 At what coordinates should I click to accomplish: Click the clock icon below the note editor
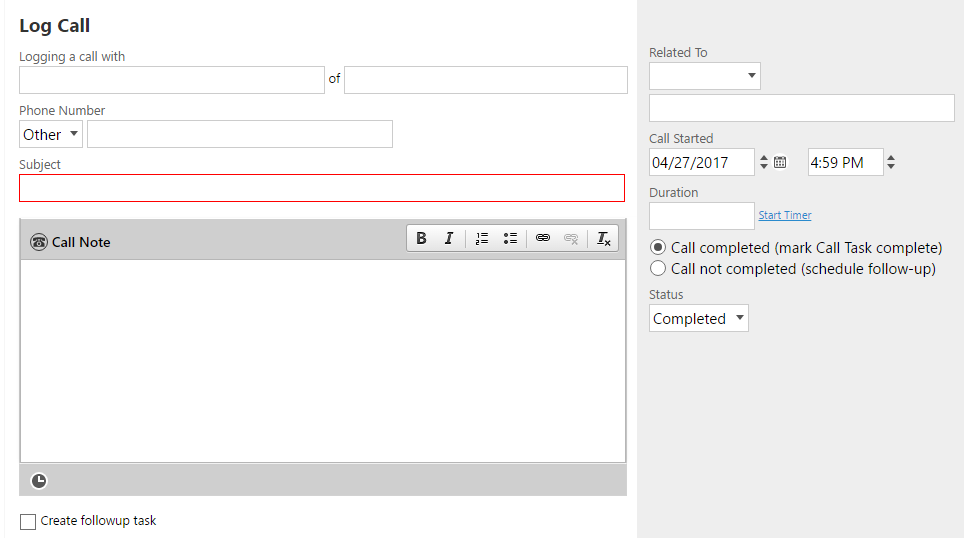(x=39, y=481)
